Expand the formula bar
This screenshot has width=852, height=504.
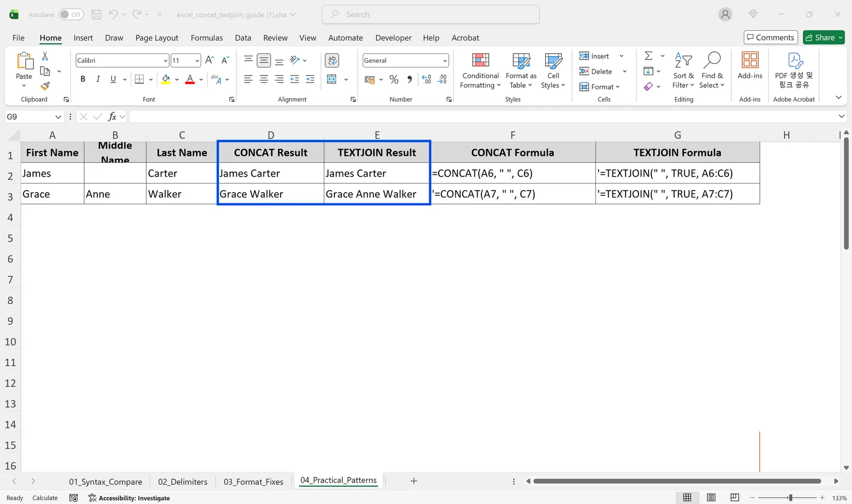point(841,116)
